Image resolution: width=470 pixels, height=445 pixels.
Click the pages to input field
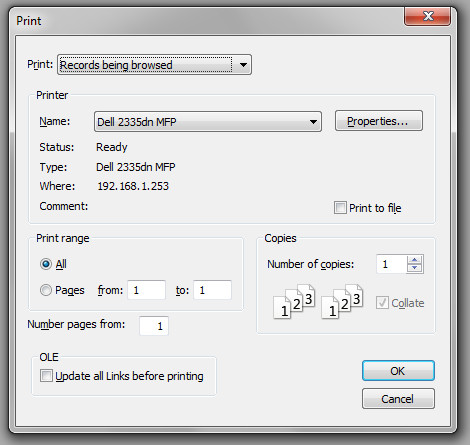(x=212, y=290)
